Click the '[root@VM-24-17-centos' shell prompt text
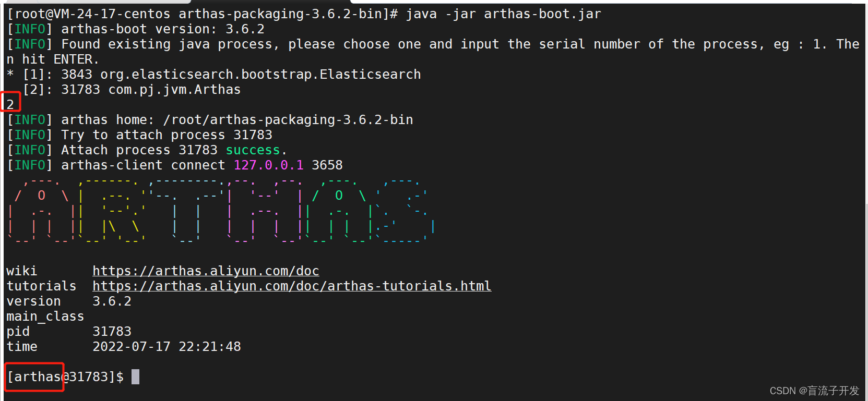868x401 pixels. tap(89, 14)
